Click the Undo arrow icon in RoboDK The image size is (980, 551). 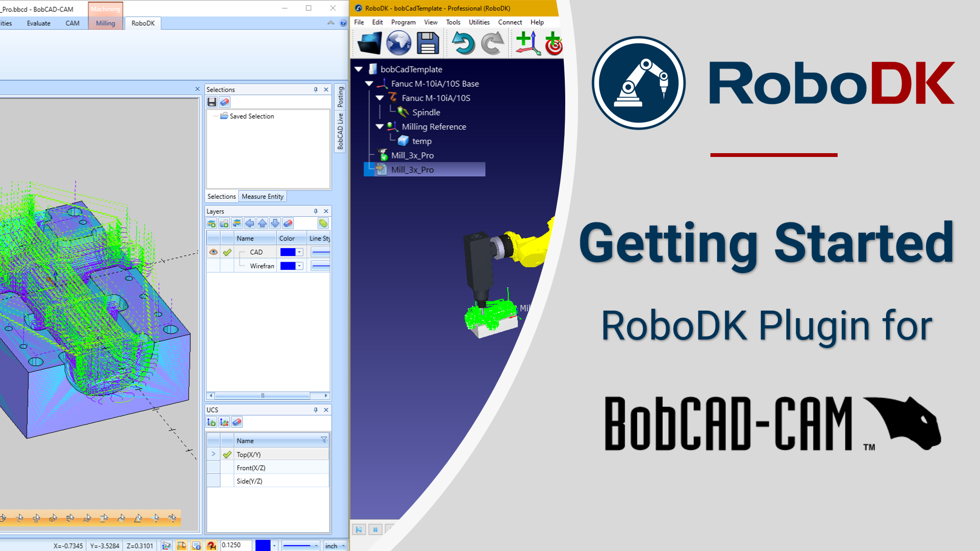[463, 43]
